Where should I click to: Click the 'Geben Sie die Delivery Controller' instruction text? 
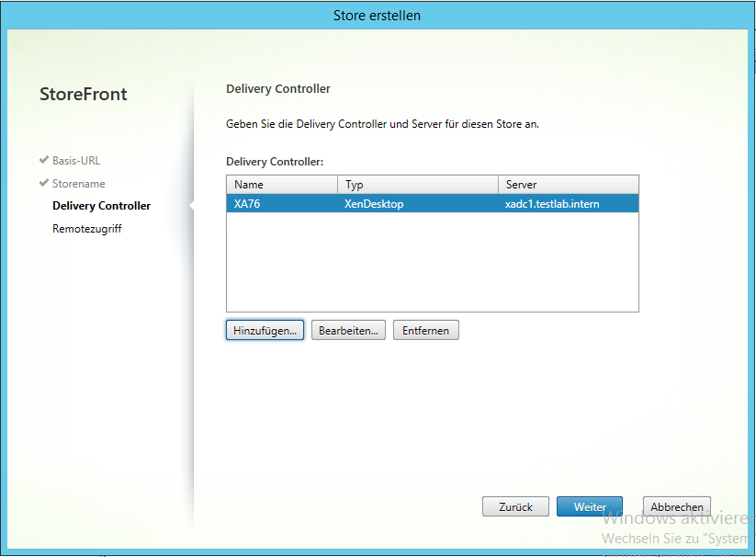click(382, 124)
